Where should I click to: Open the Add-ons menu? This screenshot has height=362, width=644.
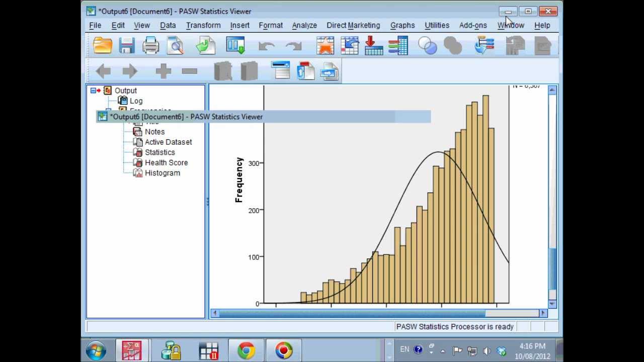(473, 25)
